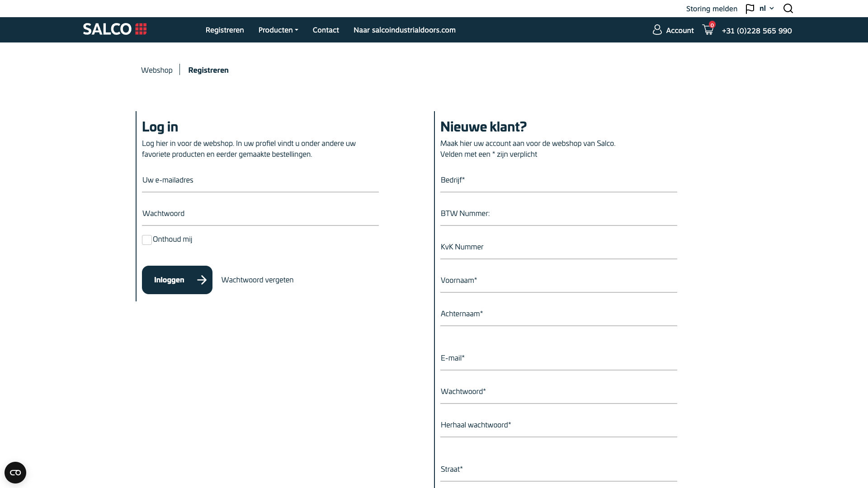Viewport: 868px width, 488px height.
Task: Click the Account link text
Action: pos(680,30)
